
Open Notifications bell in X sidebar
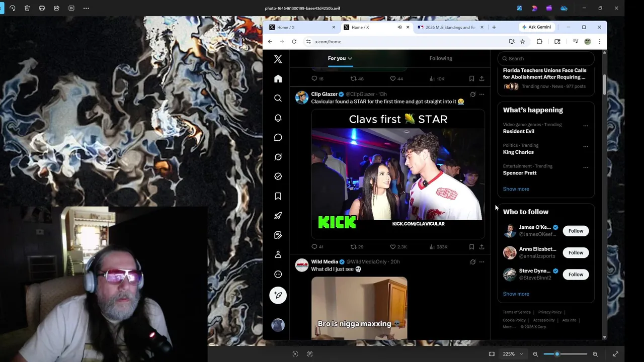[278, 118]
